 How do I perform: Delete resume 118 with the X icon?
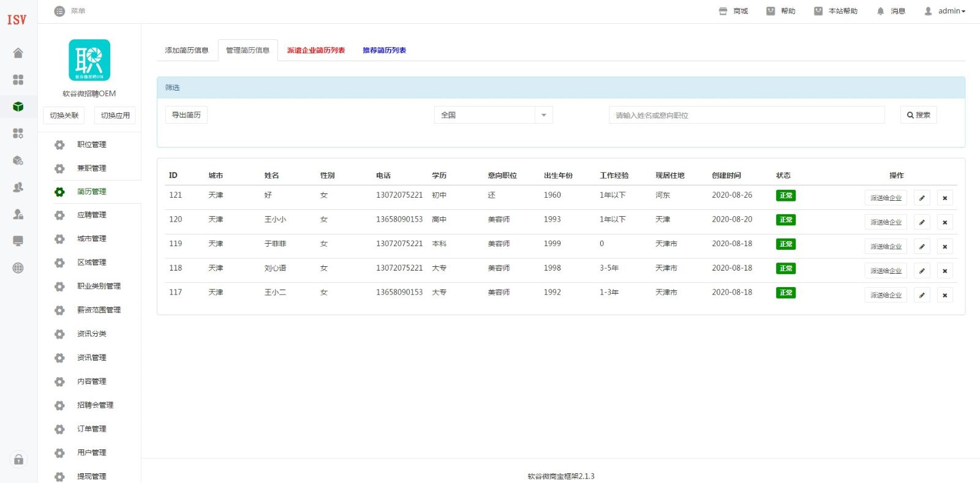click(x=945, y=271)
